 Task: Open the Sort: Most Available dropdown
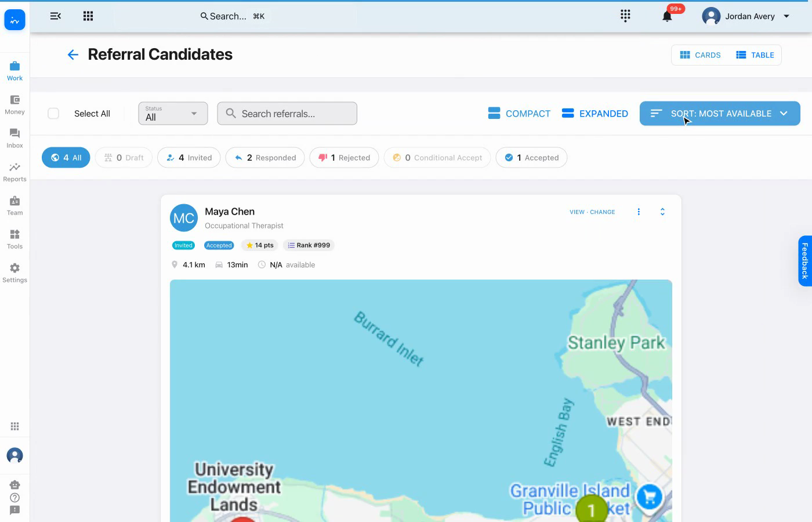click(720, 114)
